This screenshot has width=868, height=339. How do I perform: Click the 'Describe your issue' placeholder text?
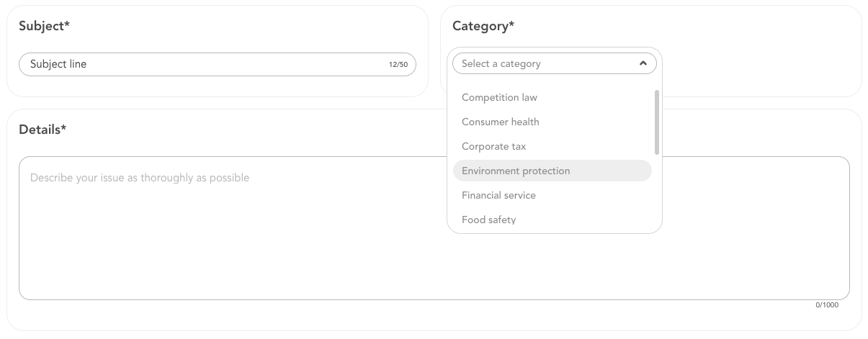pyautogui.click(x=140, y=178)
